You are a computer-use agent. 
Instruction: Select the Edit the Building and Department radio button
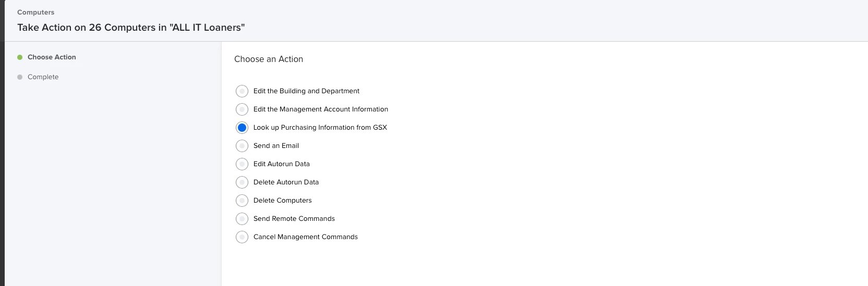point(242,91)
